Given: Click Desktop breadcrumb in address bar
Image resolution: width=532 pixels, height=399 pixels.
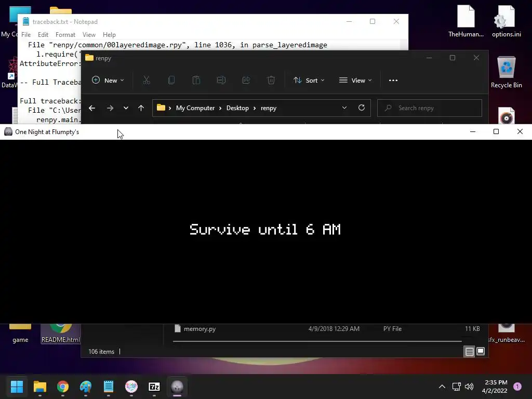Looking at the screenshot, I should (x=237, y=108).
